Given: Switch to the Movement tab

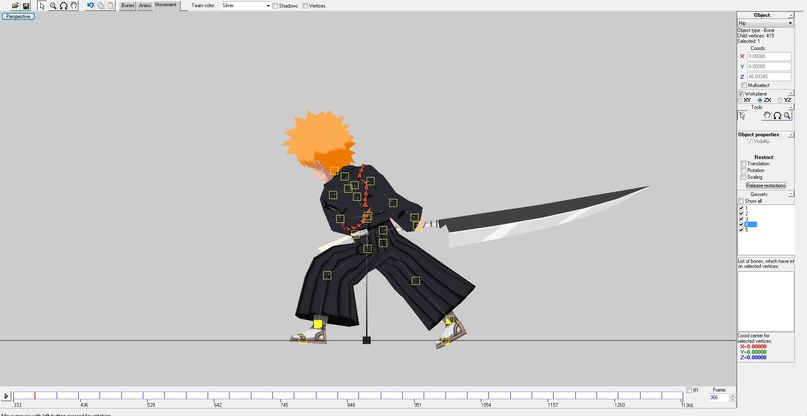Looking at the screenshot, I should [x=166, y=5].
